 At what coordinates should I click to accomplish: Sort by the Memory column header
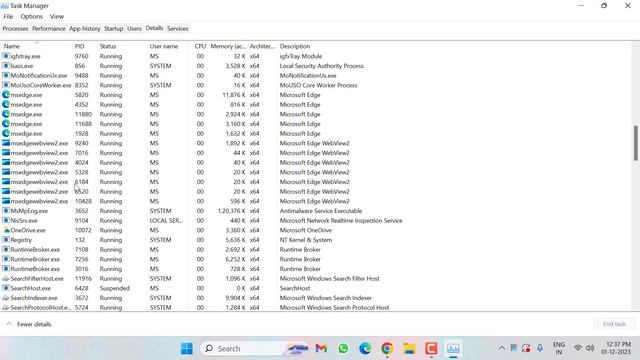click(228, 46)
